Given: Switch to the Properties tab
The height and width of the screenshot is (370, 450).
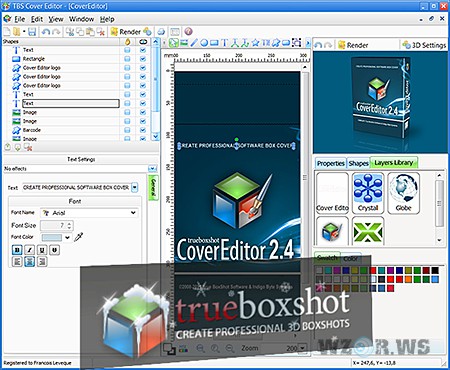Looking at the screenshot, I should tap(330, 163).
